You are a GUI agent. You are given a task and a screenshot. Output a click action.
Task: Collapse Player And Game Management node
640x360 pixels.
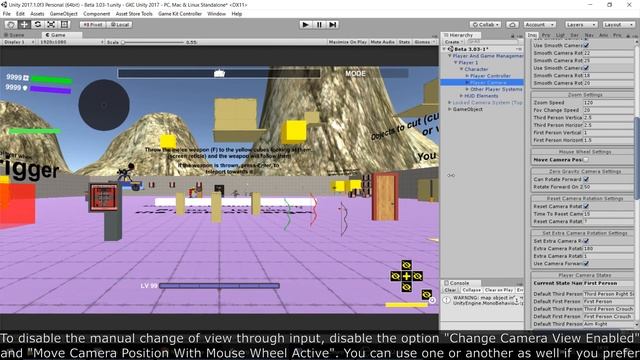[450, 56]
